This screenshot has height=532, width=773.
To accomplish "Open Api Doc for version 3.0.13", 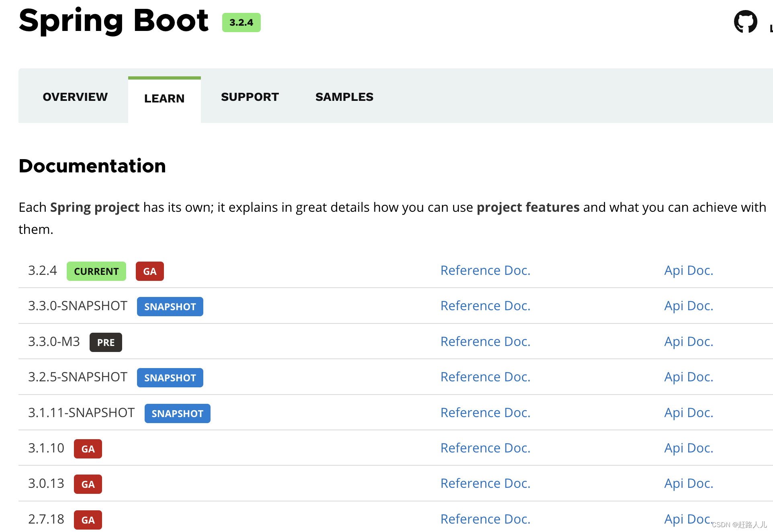I will click(689, 483).
